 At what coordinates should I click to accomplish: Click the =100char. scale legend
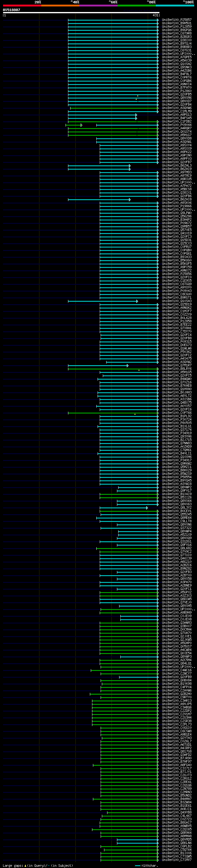tap(147, 865)
